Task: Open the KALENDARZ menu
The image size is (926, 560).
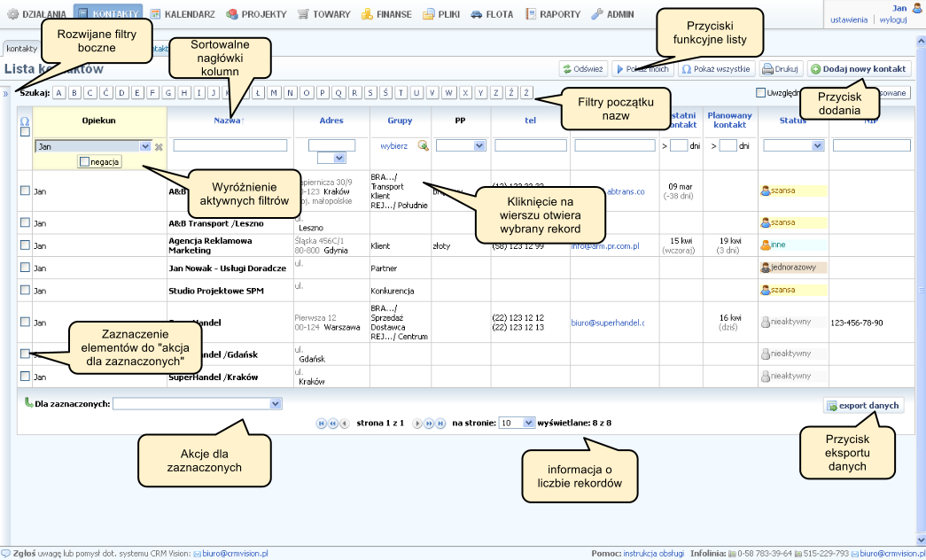Action: pos(181,14)
